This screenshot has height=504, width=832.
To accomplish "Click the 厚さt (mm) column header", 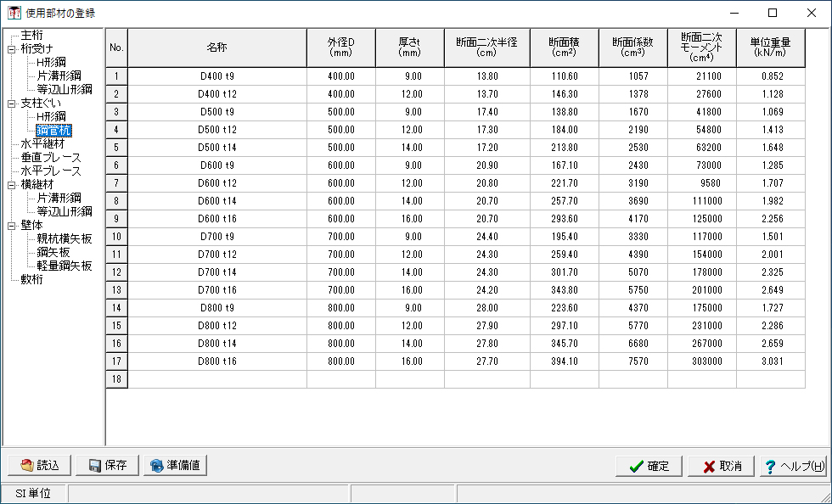I will pos(409,48).
